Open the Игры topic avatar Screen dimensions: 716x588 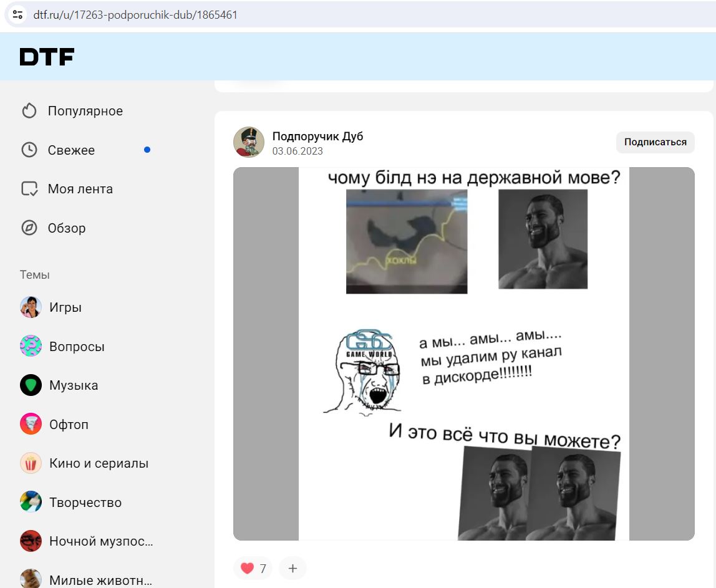tap(31, 307)
